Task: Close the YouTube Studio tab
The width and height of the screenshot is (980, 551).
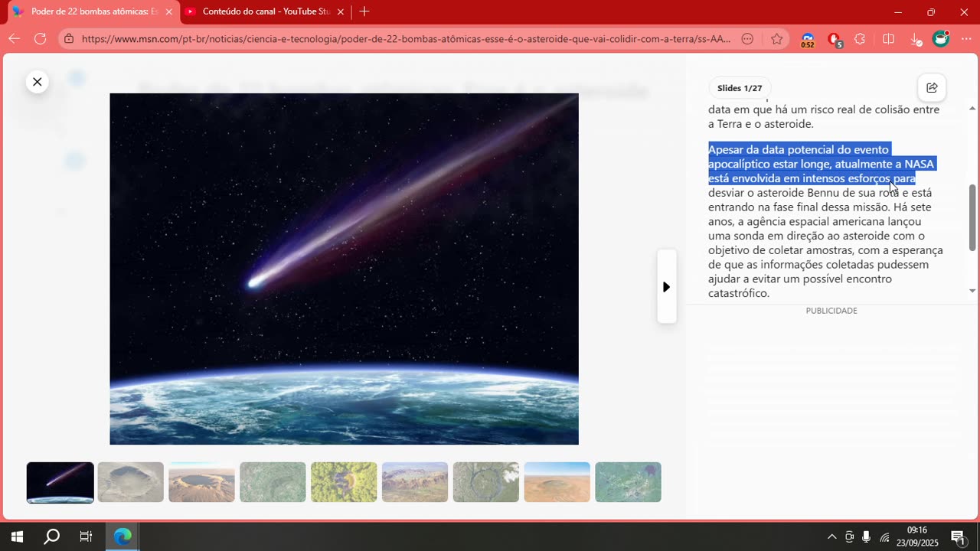Action: pos(340,11)
